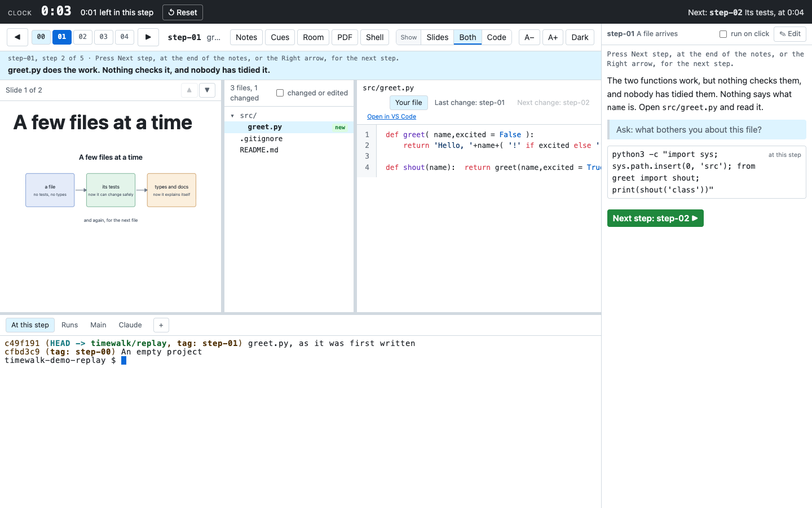Increase font size with A+ button

pos(553,37)
